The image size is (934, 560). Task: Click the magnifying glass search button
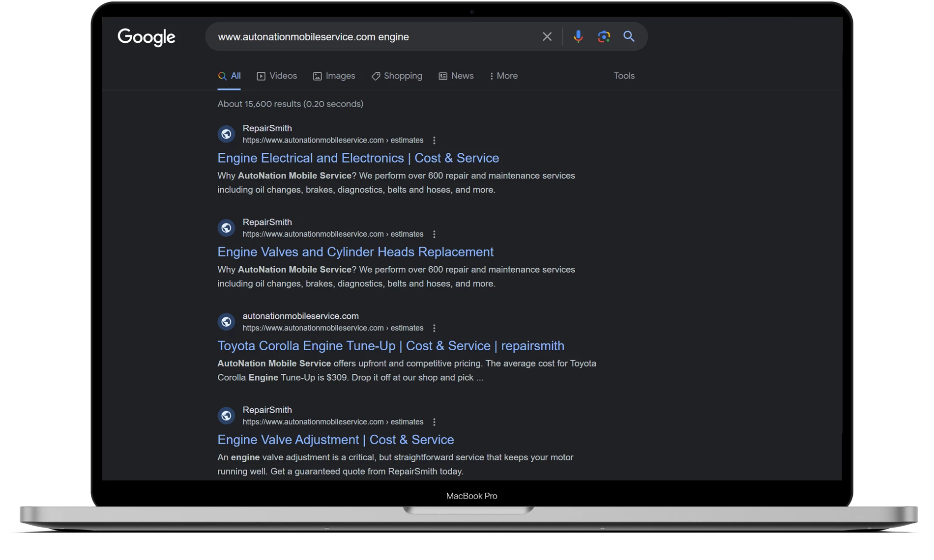pyautogui.click(x=629, y=36)
